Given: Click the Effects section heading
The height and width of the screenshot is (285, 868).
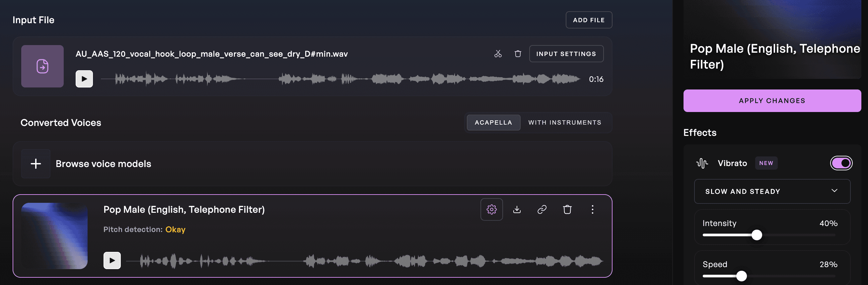Looking at the screenshot, I should point(699,133).
